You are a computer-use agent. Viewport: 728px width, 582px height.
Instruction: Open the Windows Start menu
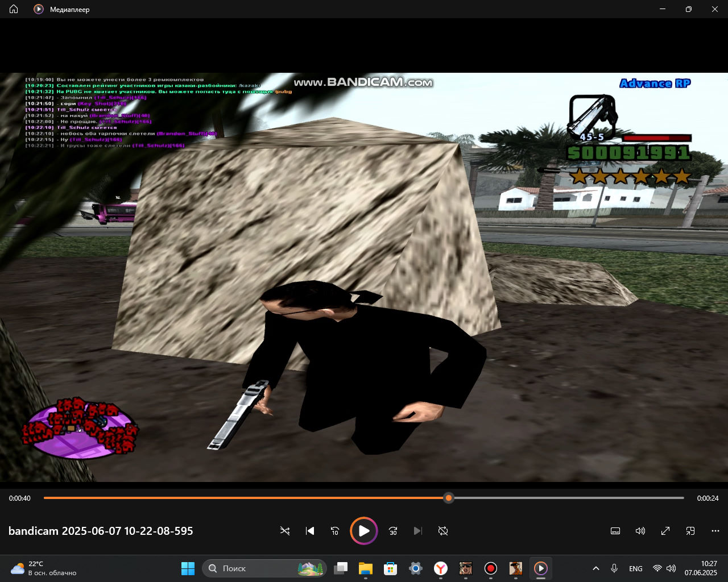click(188, 568)
